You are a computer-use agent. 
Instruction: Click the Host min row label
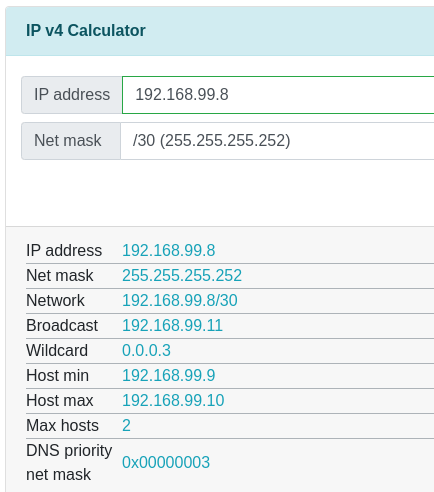pos(57,375)
